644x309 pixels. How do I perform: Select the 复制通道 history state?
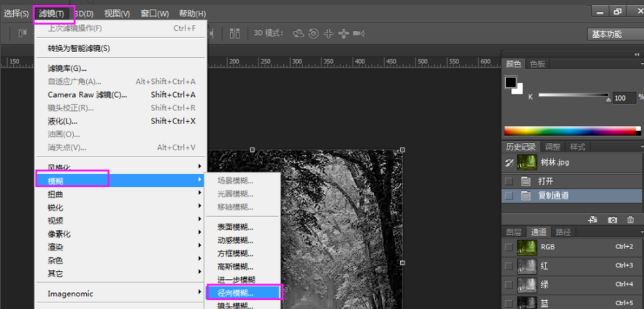(x=555, y=196)
